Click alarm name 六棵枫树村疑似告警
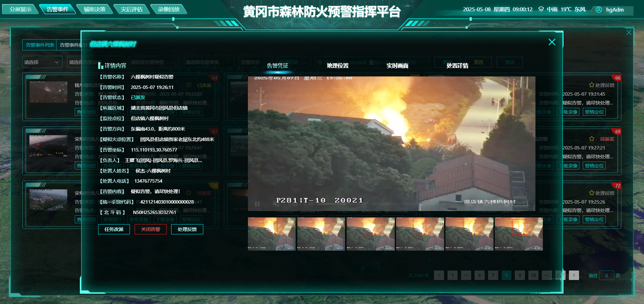Screen dimensions: 644x304 [x=152, y=77]
